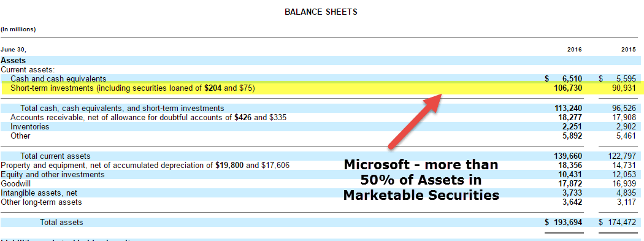Click other current assets value 5,461
The width and height of the screenshot is (644, 241).
coord(626,136)
